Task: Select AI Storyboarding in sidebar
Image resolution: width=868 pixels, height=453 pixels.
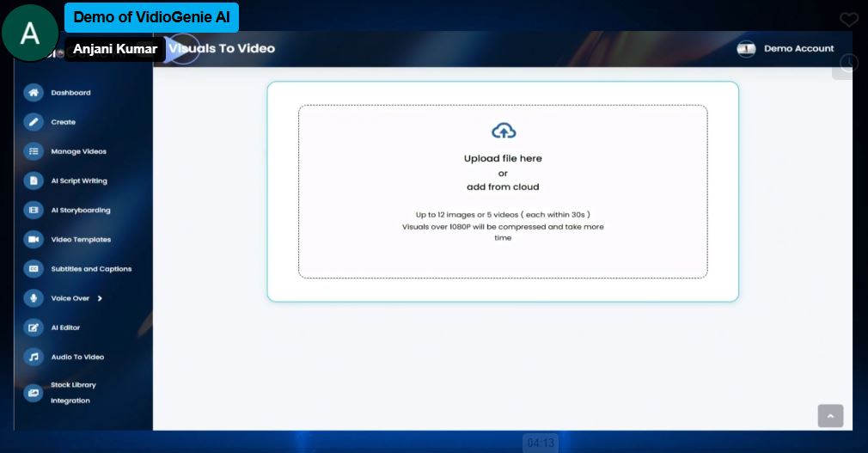Action: [x=81, y=210]
